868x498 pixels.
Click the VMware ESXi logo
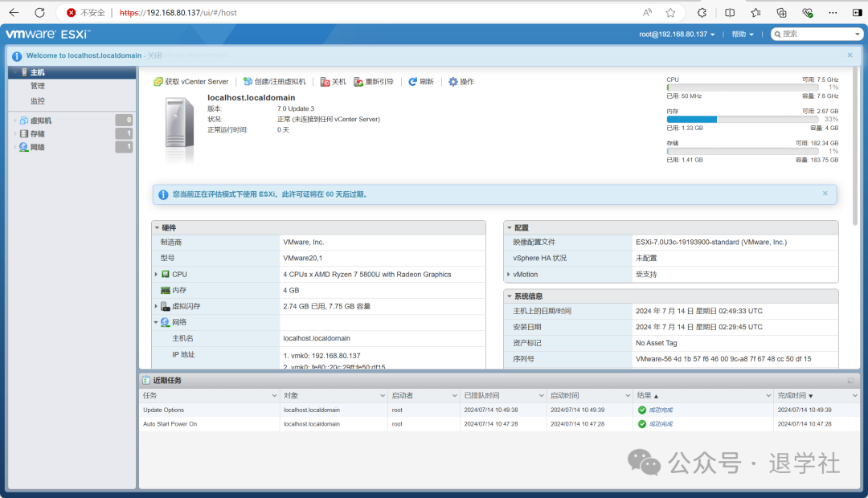click(47, 35)
